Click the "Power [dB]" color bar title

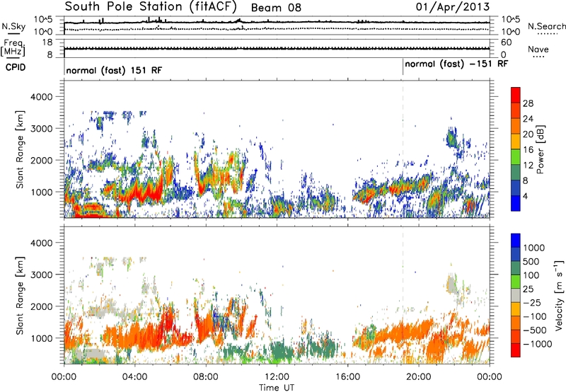pos(541,149)
